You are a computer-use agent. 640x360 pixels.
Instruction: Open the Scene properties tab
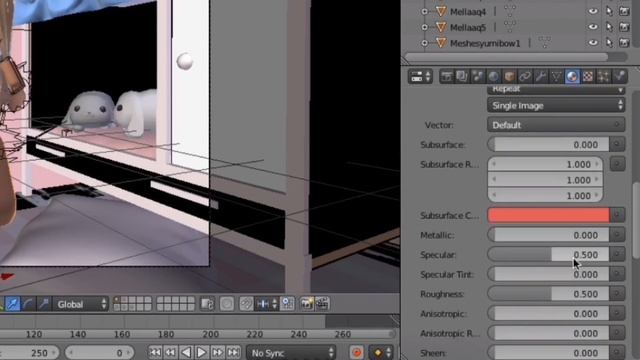[x=478, y=76]
